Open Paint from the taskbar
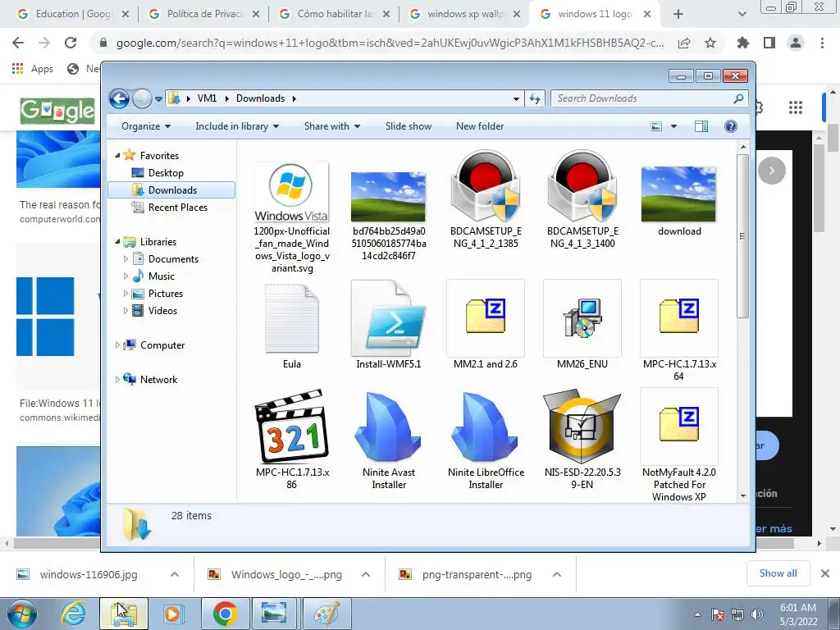Image resolution: width=840 pixels, height=630 pixels. pyautogui.click(x=326, y=614)
